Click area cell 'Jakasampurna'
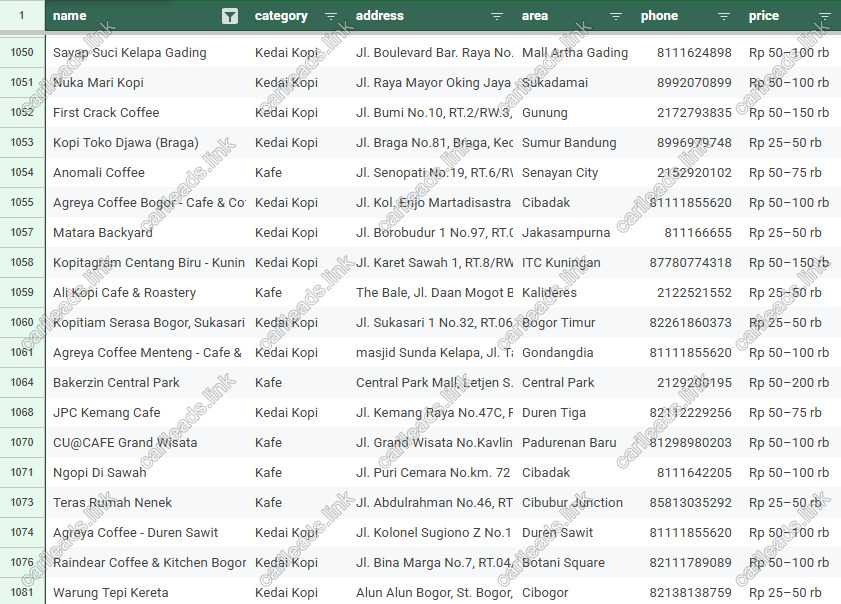The image size is (841, 604). pos(573,233)
